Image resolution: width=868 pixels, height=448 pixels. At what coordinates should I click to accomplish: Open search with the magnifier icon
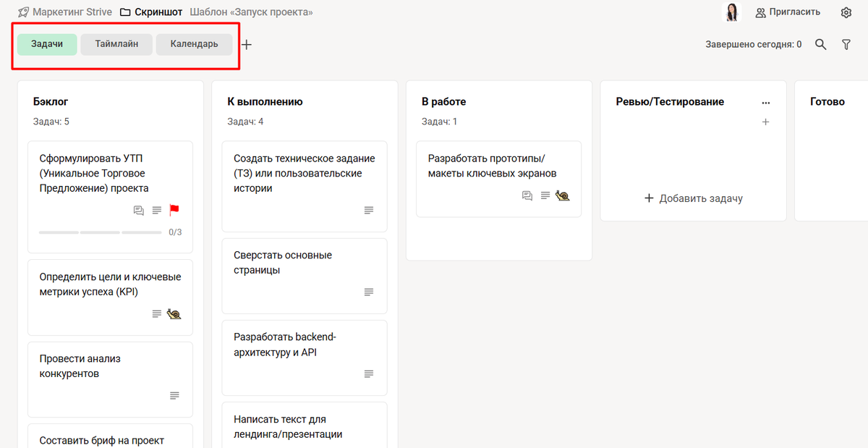pyautogui.click(x=820, y=44)
